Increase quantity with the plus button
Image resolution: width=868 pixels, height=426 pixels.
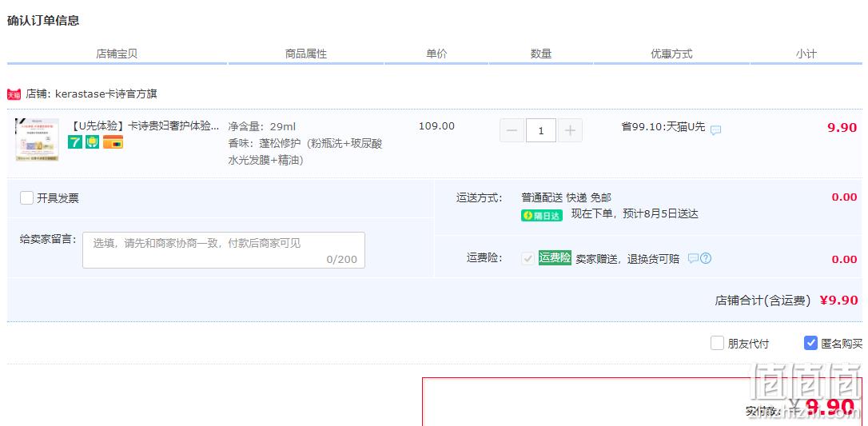point(570,130)
